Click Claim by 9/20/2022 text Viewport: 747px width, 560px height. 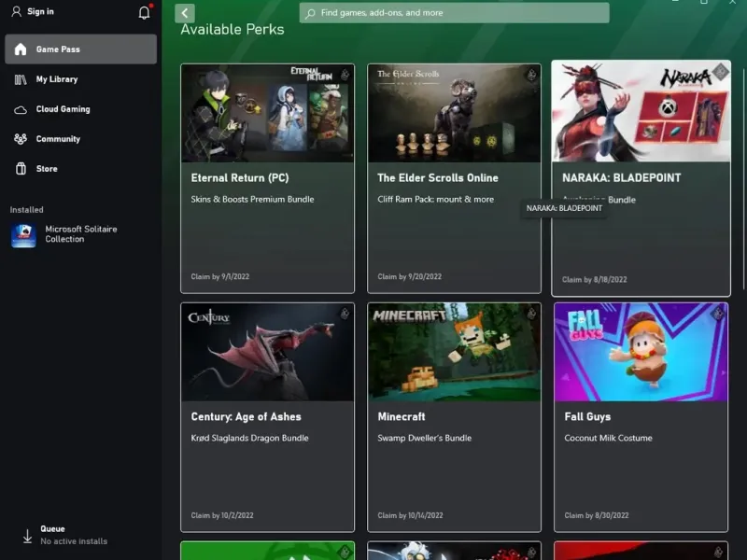point(409,276)
